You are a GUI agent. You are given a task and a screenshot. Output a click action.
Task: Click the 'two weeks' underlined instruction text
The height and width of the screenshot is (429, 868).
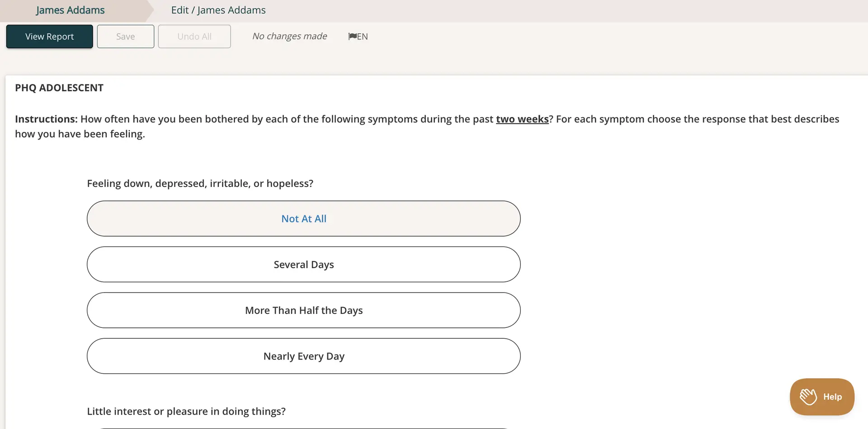point(522,119)
